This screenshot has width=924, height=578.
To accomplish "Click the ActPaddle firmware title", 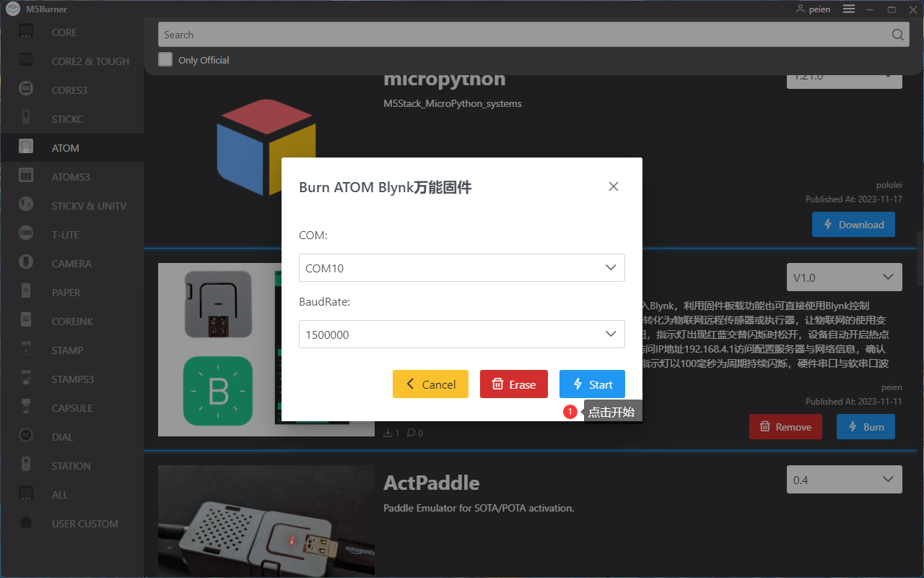I will [x=432, y=483].
